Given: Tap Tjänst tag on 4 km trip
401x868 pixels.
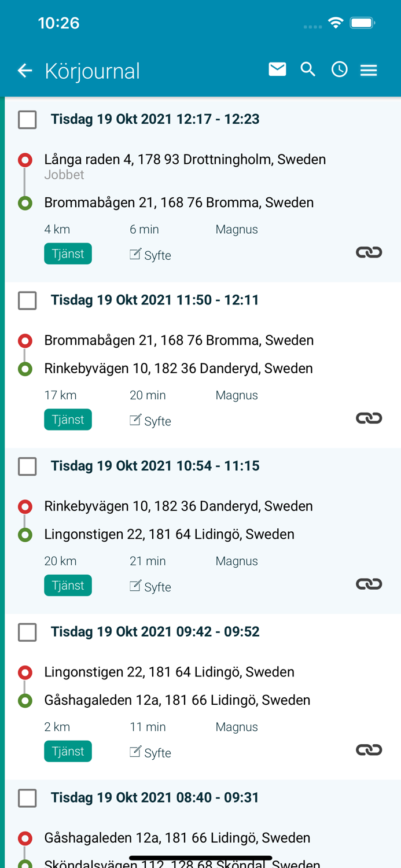Looking at the screenshot, I should (x=68, y=253).
